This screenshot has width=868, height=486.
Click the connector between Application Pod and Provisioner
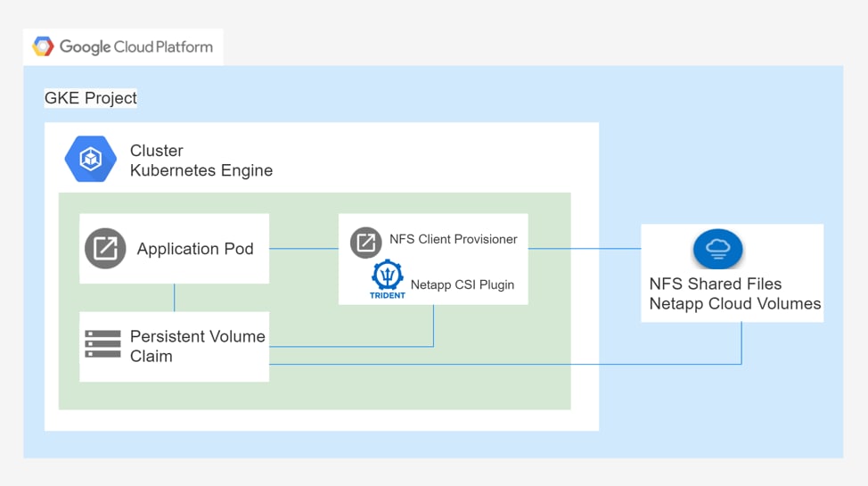(303, 249)
